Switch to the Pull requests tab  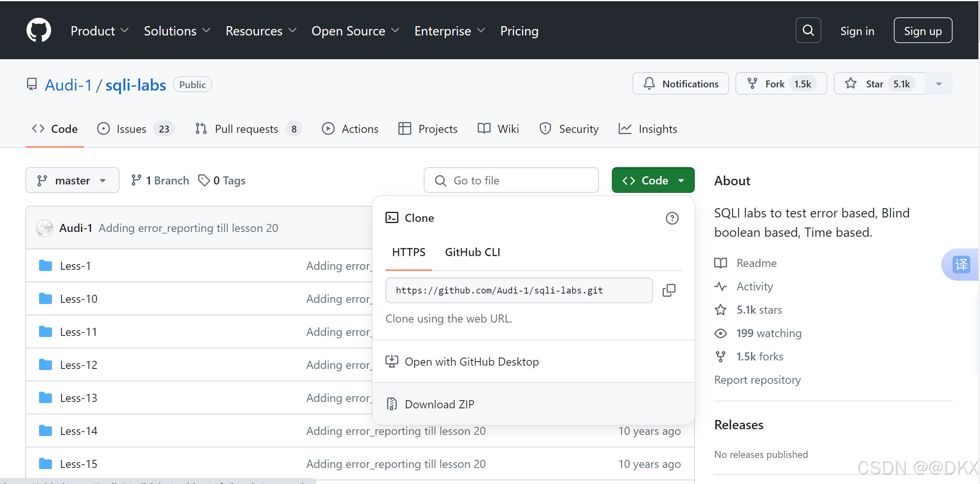[248, 129]
